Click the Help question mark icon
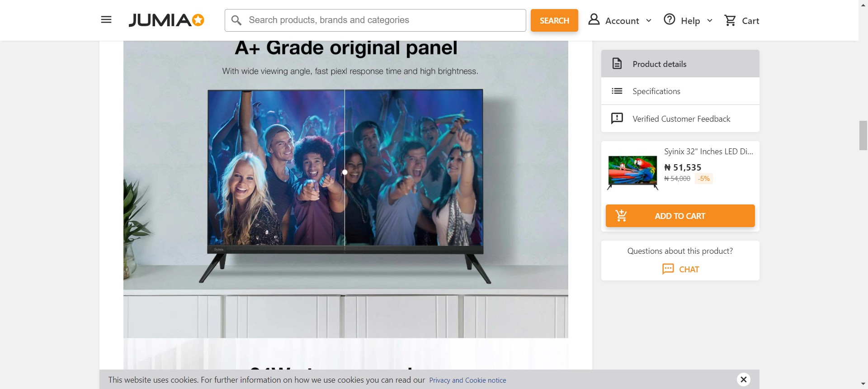868x389 pixels. tap(669, 19)
